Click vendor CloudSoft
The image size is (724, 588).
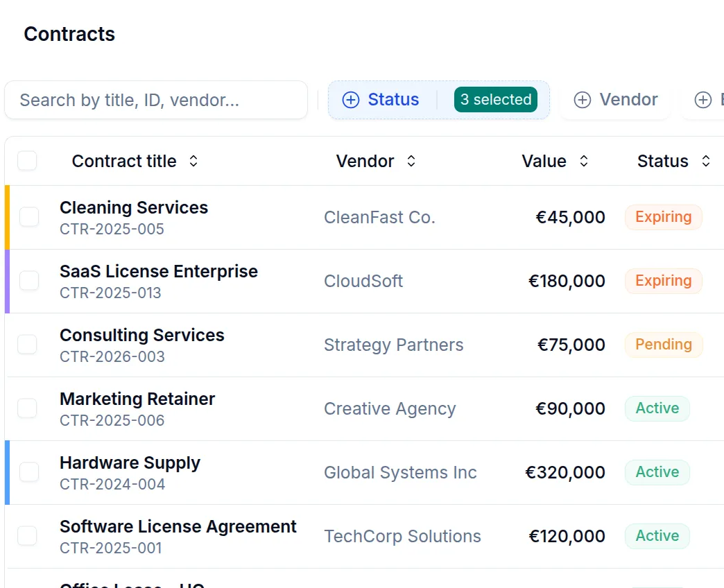pyautogui.click(x=363, y=281)
